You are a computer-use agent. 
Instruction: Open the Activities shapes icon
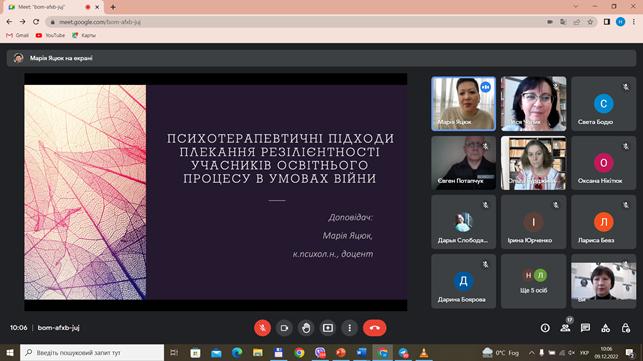(x=606, y=328)
